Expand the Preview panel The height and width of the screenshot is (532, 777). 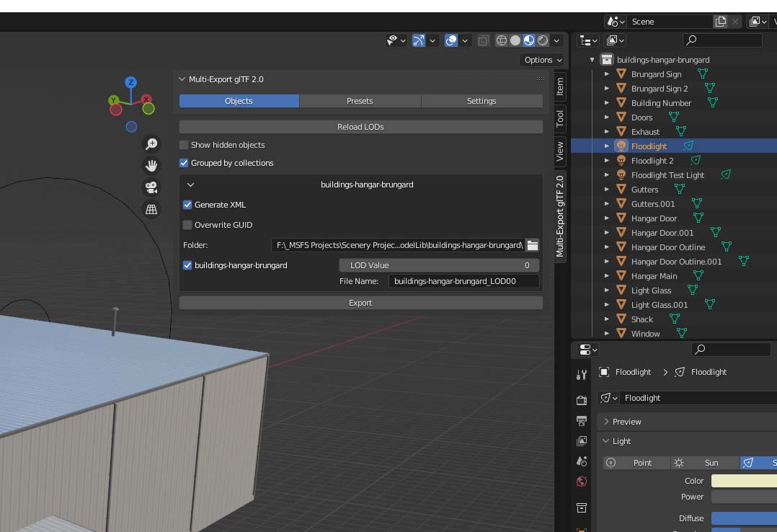pyautogui.click(x=607, y=422)
